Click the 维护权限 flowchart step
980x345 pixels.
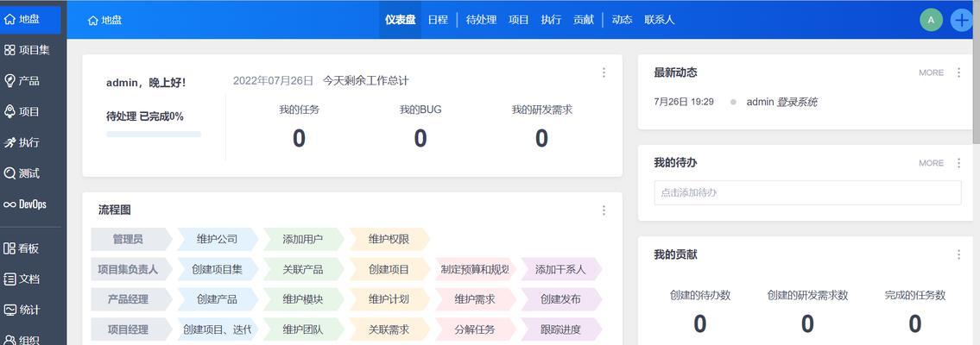click(x=389, y=239)
